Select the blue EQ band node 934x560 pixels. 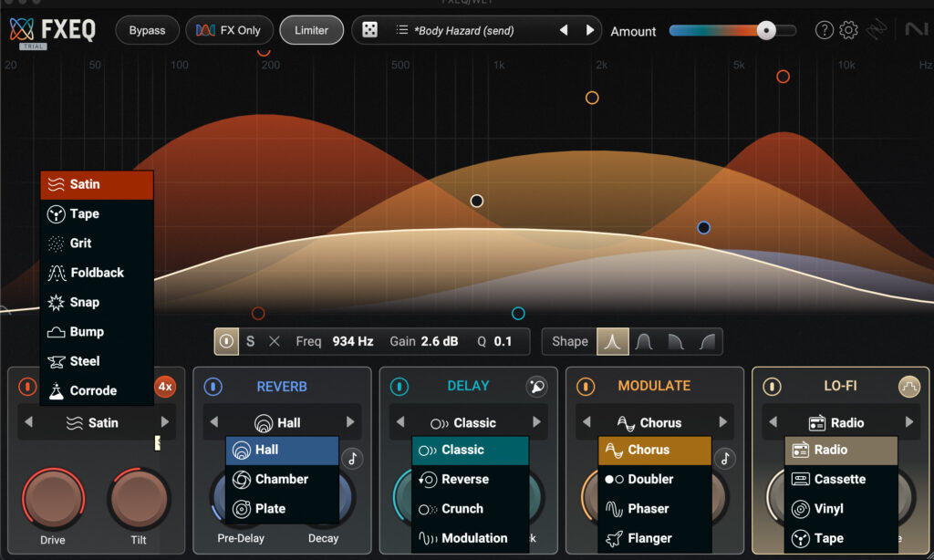tap(703, 228)
